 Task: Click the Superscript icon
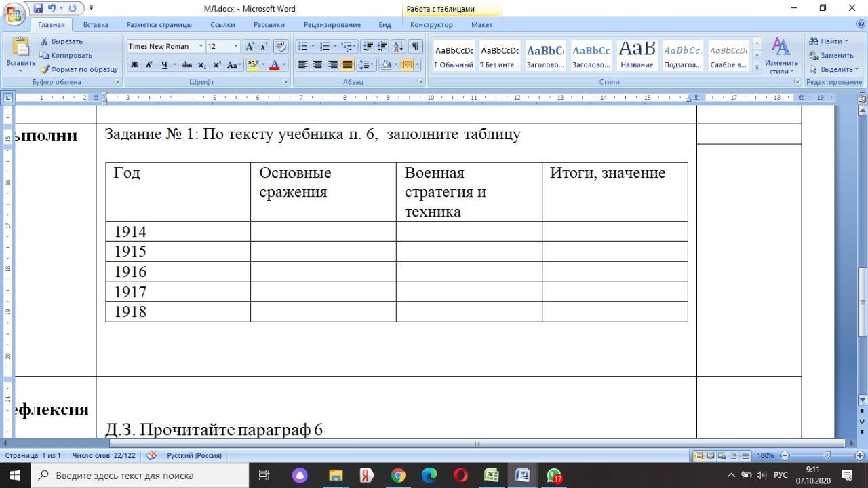pos(217,65)
